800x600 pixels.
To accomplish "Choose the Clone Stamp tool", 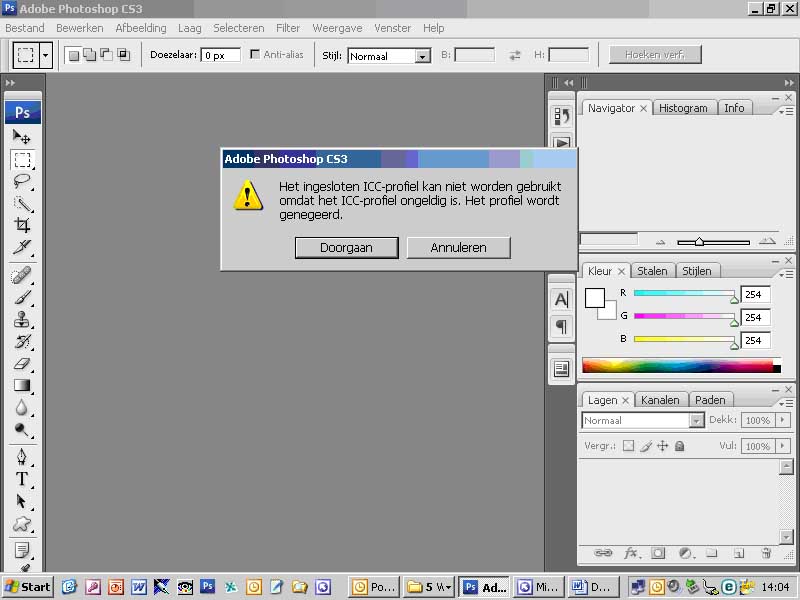I will pos(22,319).
